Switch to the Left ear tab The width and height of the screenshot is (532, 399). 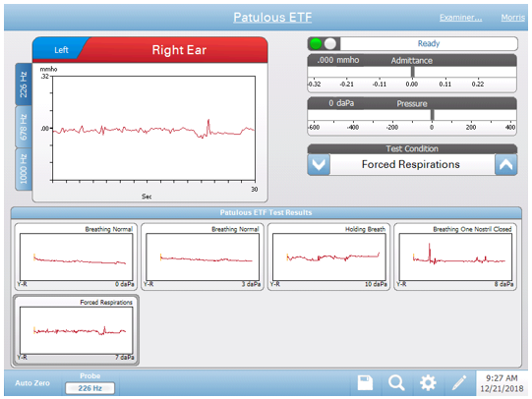(60, 50)
